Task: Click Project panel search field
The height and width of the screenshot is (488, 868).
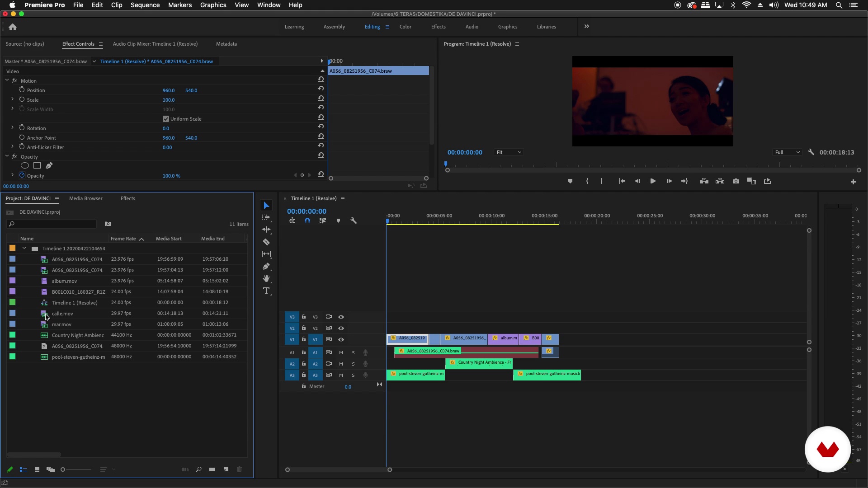Action: (52, 224)
